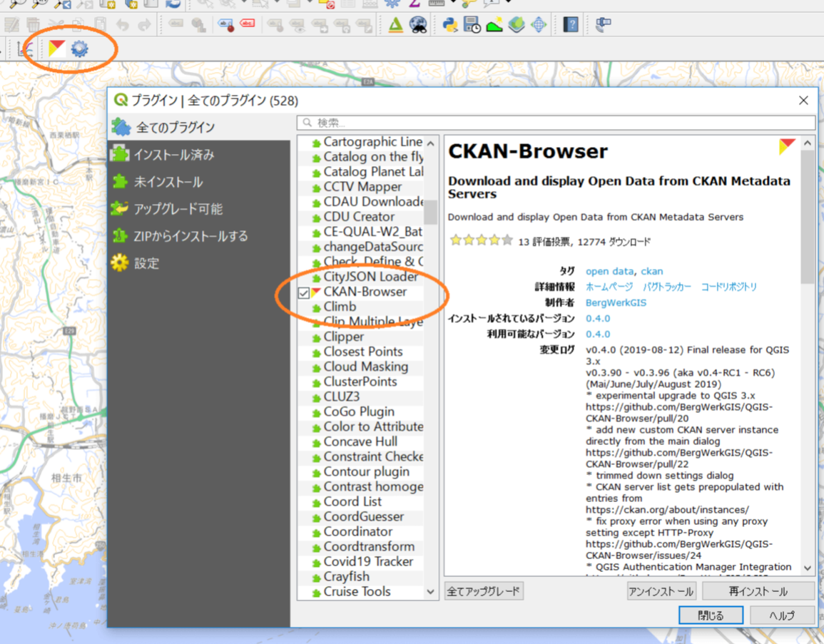Open CKAN-Browser from the red-yellow toolbar icon

click(x=56, y=48)
